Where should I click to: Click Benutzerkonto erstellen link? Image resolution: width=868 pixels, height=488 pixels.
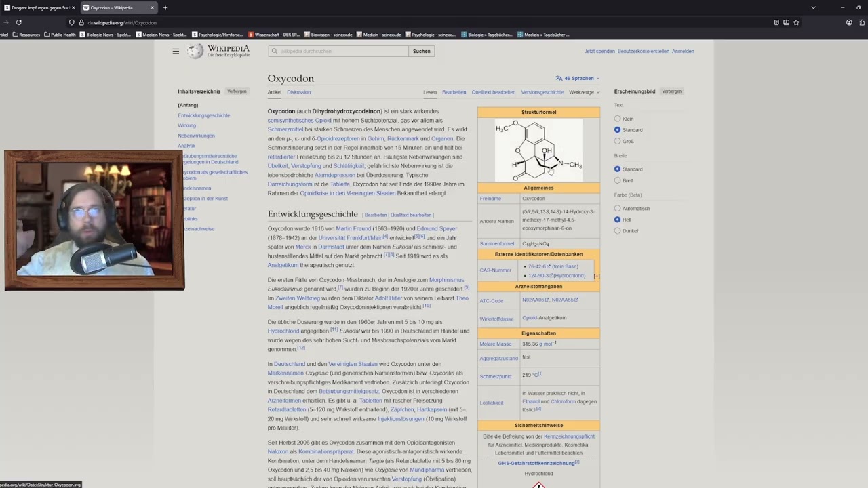[x=643, y=51]
